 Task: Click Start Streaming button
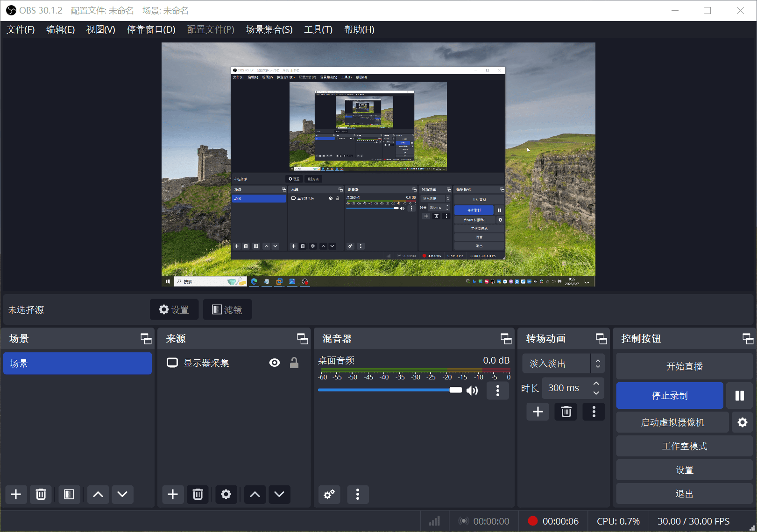685,366
